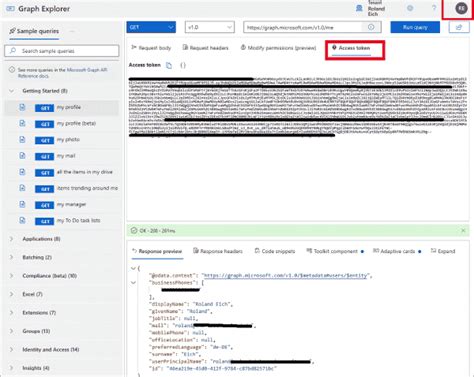Open the signed-in profile avatar
The image size is (474, 377).
(461, 8)
